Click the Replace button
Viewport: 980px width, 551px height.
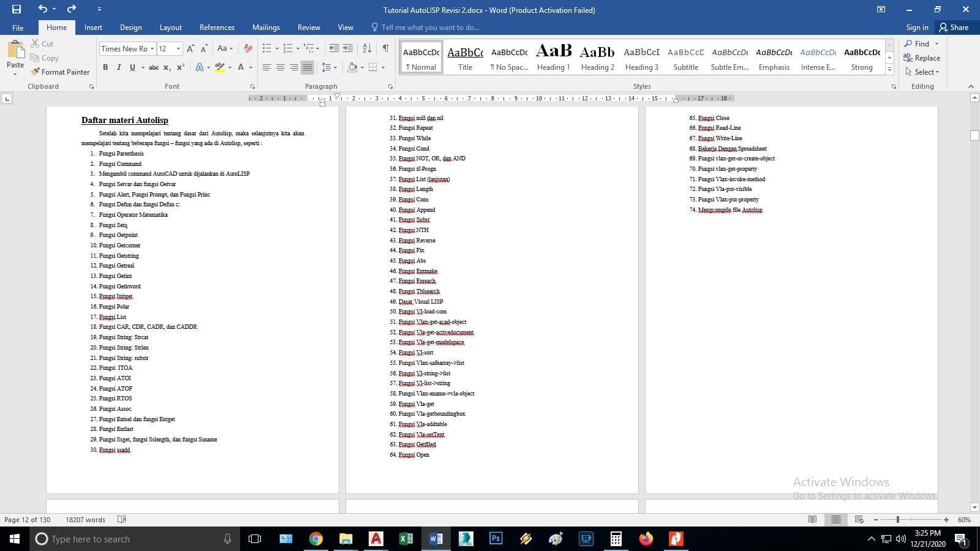pyautogui.click(x=922, y=58)
